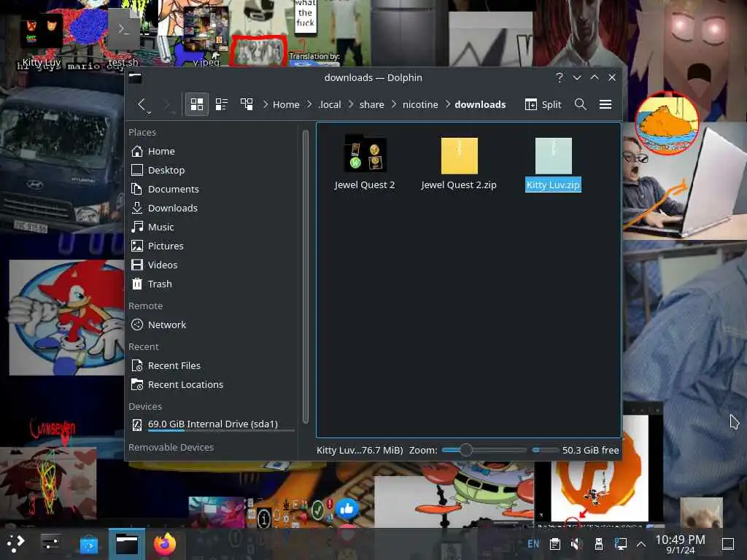Go back with the Back arrow
The width and height of the screenshot is (747, 560).
pyautogui.click(x=142, y=104)
